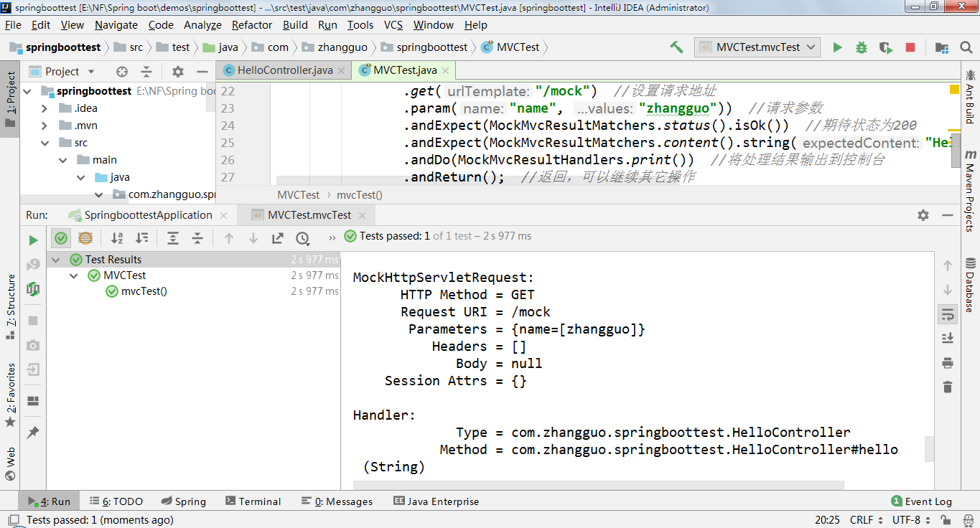
Task: Toggle soft-wrap in console
Action: click(948, 314)
